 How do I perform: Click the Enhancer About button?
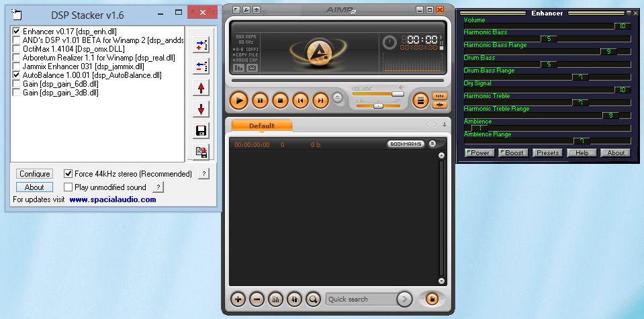[616, 152]
